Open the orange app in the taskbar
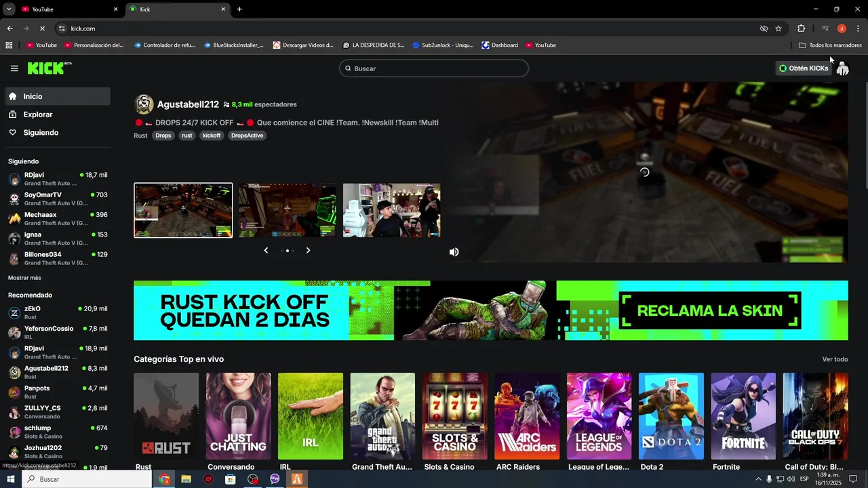The image size is (868, 488). (296, 479)
